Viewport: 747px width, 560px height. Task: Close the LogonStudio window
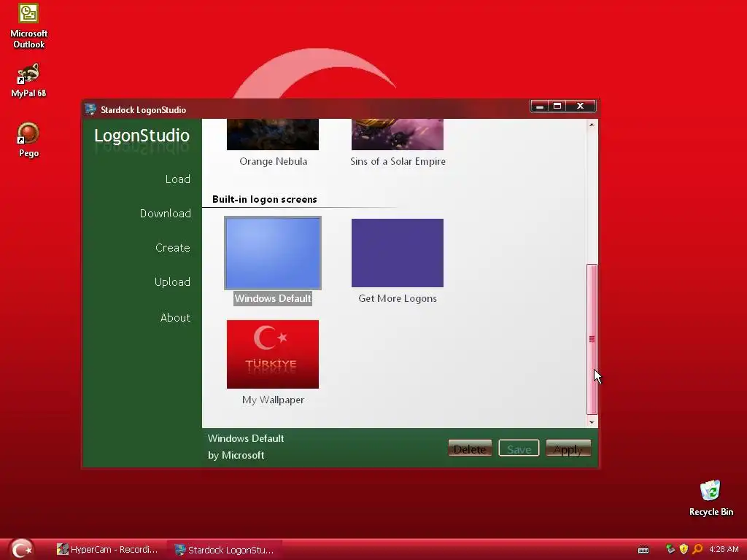tap(580, 106)
